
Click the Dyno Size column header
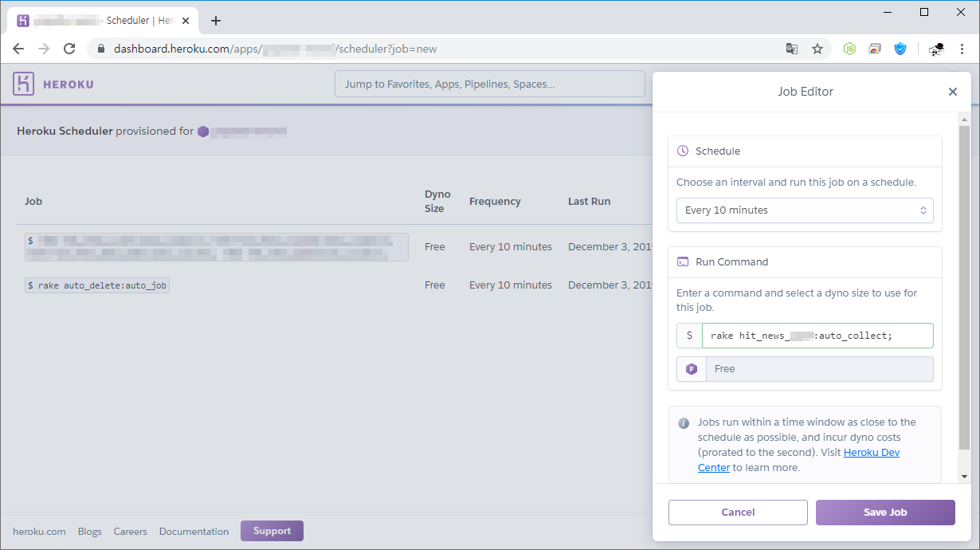pyautogui.click(x=437, y=202)
